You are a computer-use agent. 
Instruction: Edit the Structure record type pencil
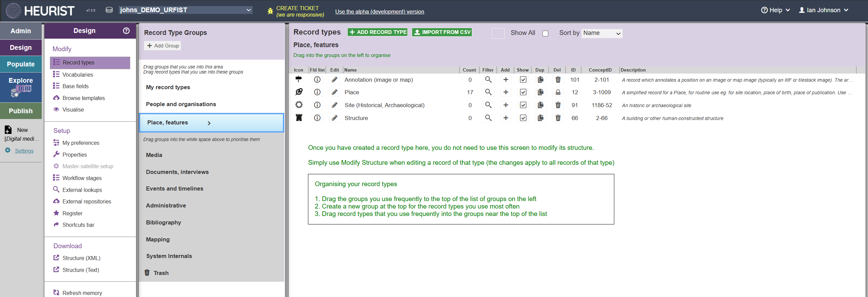coord(334,118)
